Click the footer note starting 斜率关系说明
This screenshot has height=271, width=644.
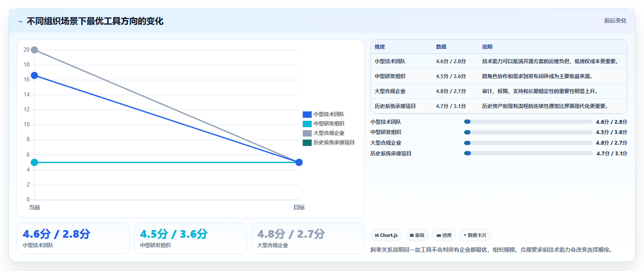491,250
